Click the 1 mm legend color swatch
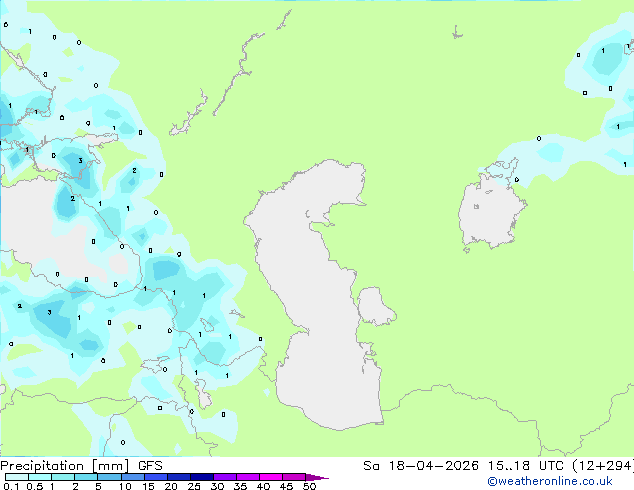This screenshot has width=634, height=490. click(x=63, y=477)
